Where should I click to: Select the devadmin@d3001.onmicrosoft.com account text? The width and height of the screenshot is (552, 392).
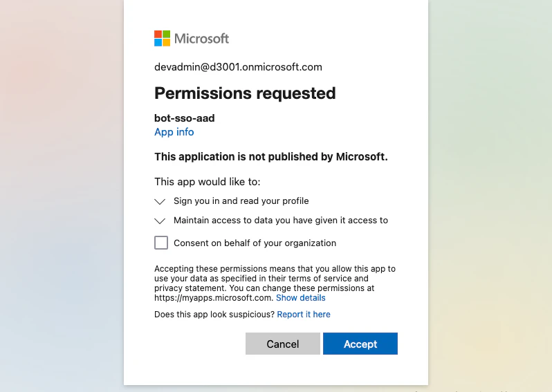238,67
